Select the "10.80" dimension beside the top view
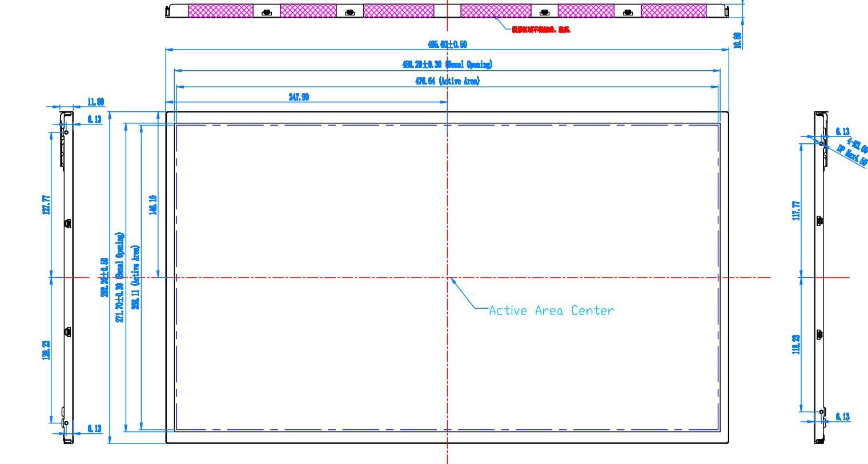The height and width of the screenshot is (464, 868). pos(737,41)
